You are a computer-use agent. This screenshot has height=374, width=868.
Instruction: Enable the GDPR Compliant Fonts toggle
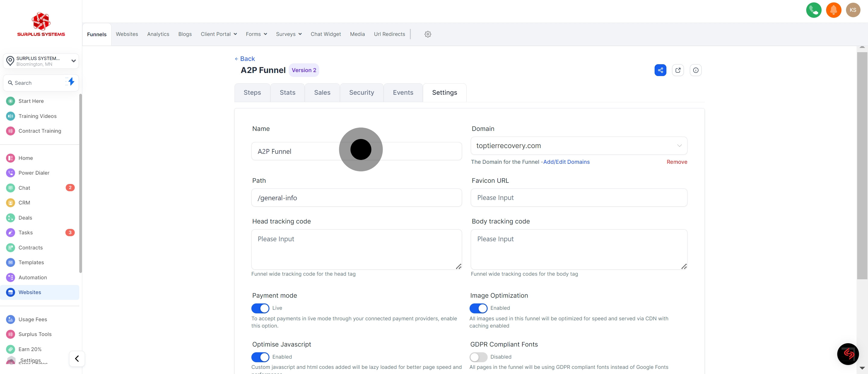click(x=478, y=357)
